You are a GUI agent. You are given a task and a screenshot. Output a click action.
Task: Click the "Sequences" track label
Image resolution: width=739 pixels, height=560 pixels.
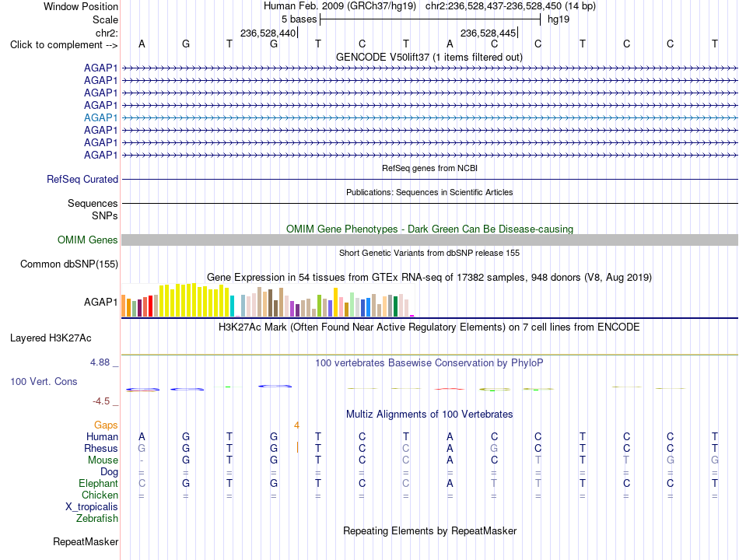93,203
